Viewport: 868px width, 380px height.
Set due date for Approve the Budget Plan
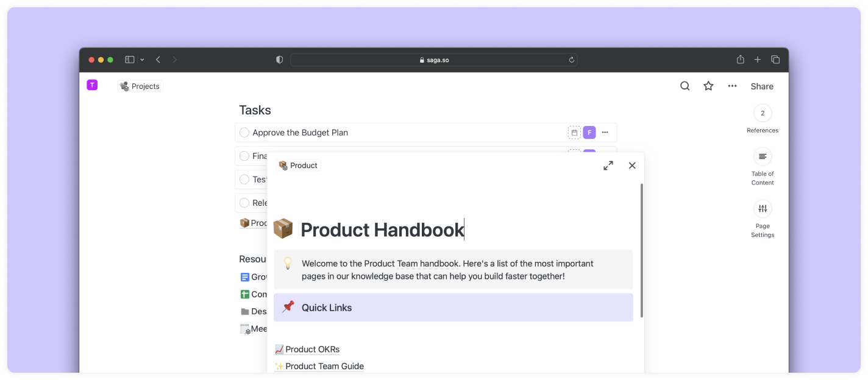(574, 133)
